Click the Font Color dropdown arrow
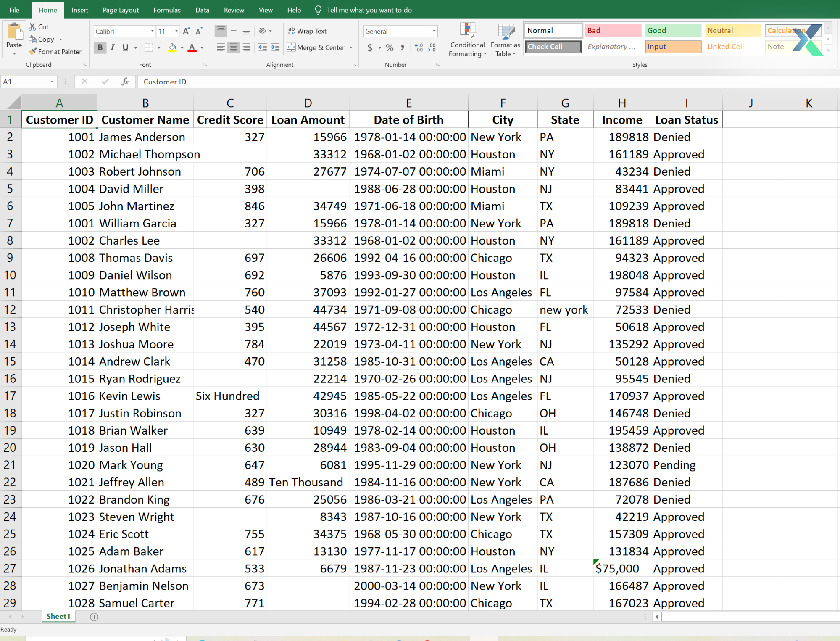 click(202, 47)
